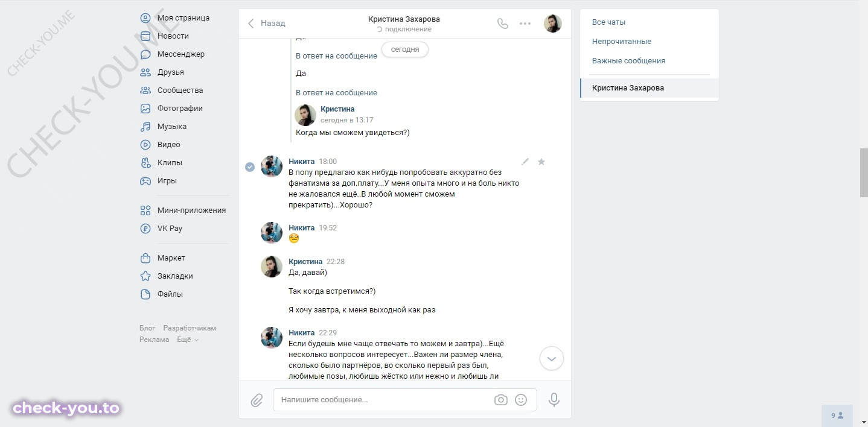The width and height of the screenshot is (868, 427).
Task: Open the Видео video icon
Action: tap(145, 145)
